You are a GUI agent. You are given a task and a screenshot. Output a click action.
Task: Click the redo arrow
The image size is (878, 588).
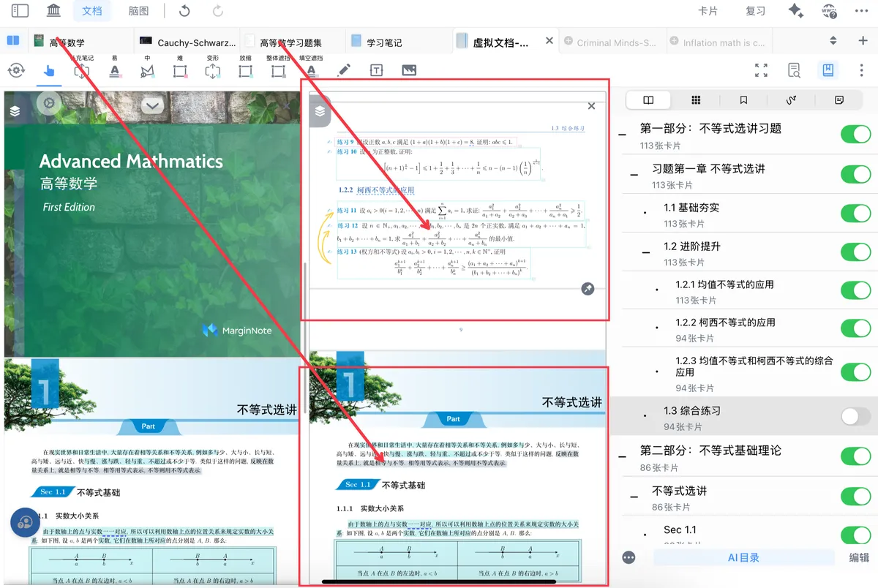click(217, 11)
